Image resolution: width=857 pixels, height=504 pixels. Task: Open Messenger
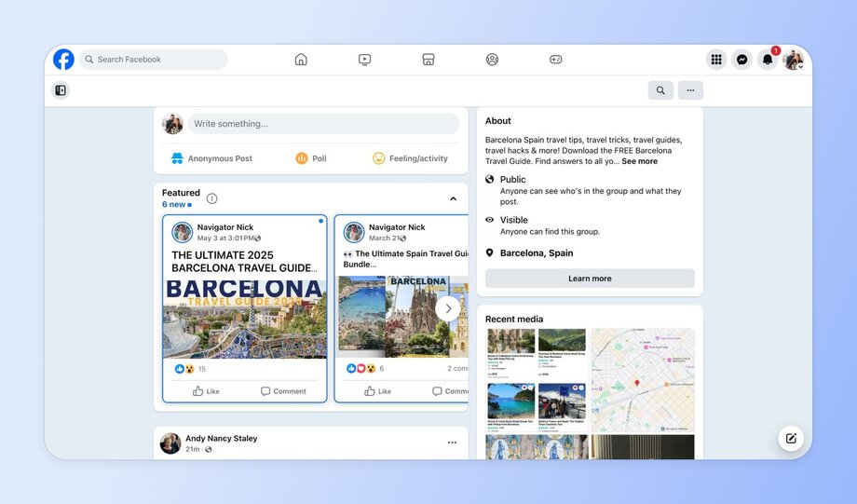(741, 59)
